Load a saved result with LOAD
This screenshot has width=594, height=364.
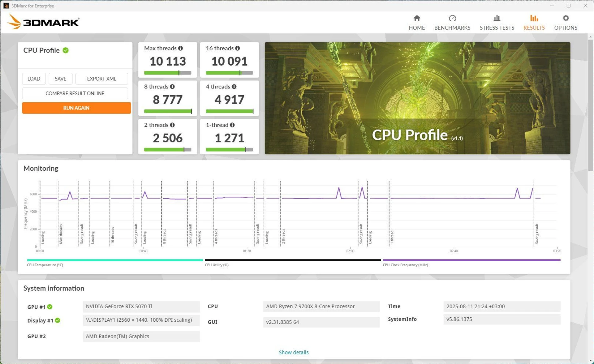click(34, 79)
